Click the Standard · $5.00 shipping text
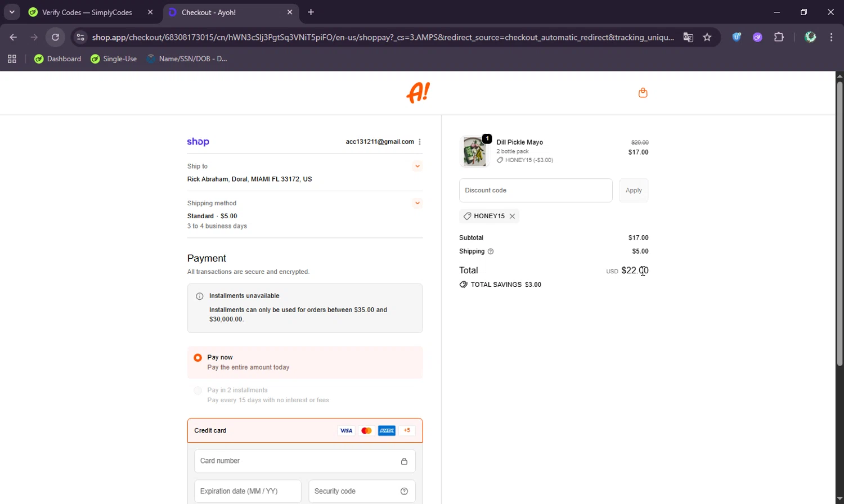The image size is (844, 504). [x=212, y=216]
